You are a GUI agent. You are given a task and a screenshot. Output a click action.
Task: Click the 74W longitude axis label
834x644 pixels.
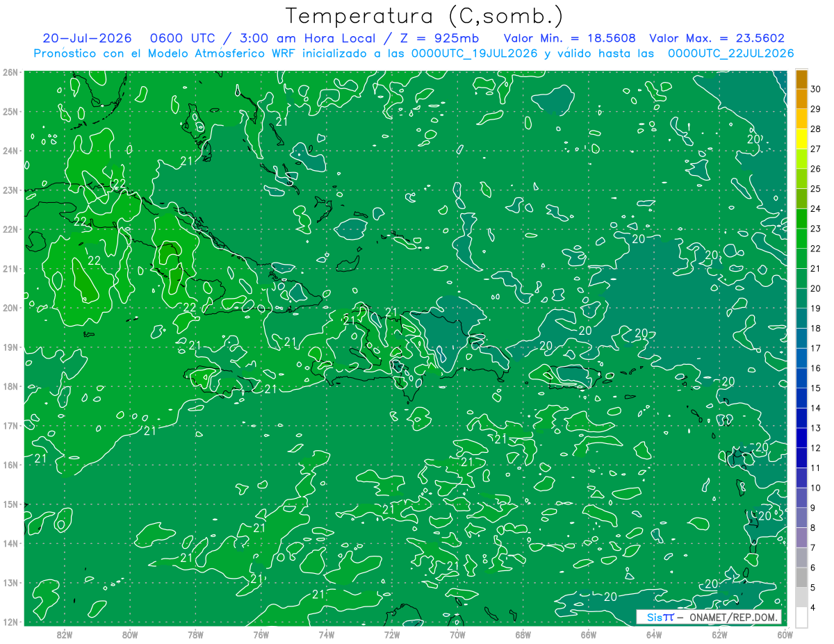(327, 634)
